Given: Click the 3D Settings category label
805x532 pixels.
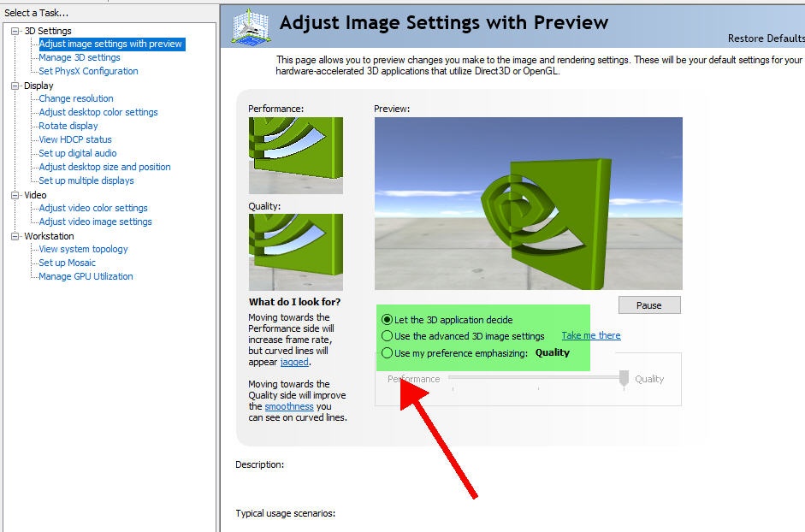Looking at the screenshot, I should (48, 32).
